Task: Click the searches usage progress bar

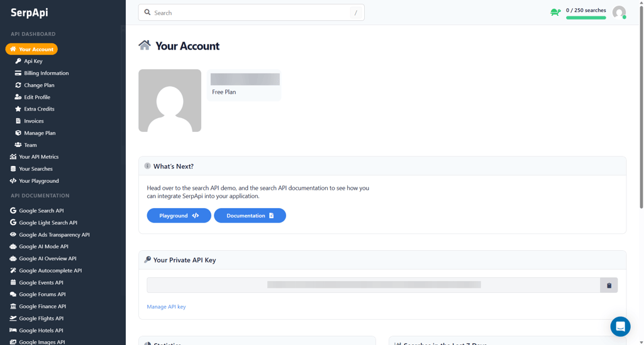Action: [x=586, y=18]
